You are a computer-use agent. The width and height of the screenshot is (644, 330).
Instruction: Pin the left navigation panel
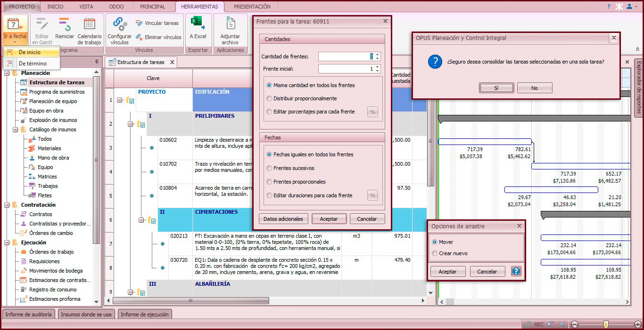[x=97, y=62]
